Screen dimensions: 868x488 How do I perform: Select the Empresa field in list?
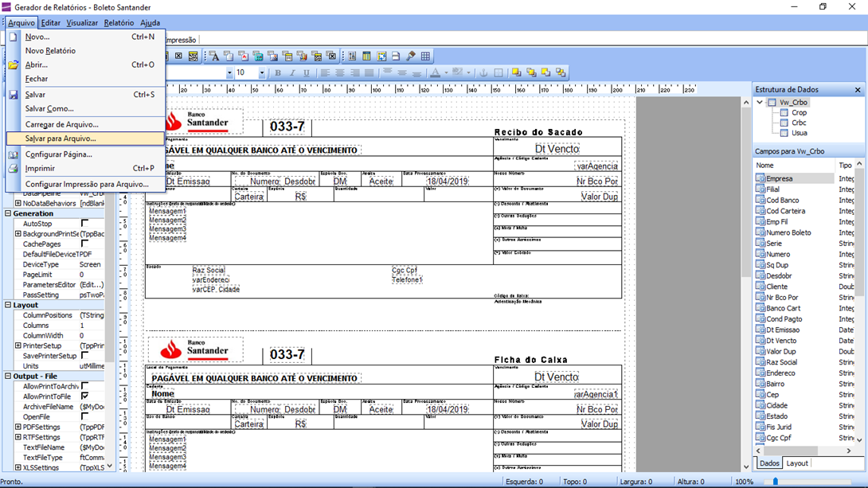click(x=779, y=179)
